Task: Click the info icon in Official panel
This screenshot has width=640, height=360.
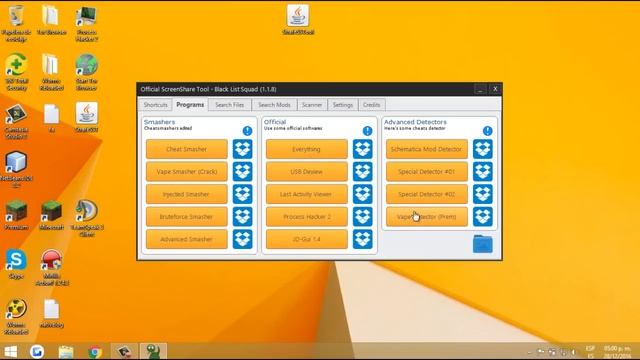Action: (x=367, y=131)
